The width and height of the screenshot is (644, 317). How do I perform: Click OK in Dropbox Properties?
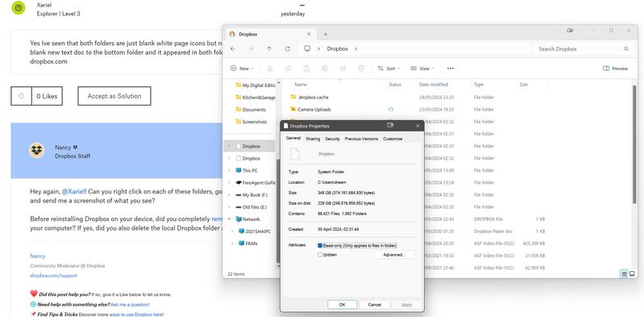click(342, 305)
